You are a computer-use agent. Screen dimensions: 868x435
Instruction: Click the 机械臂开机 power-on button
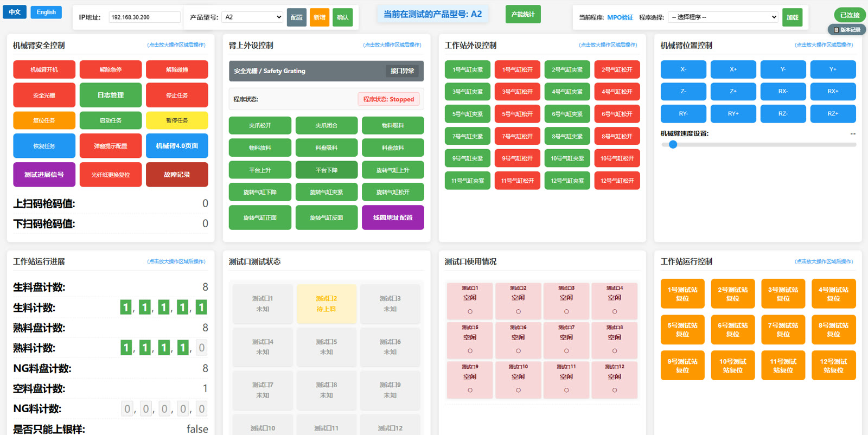click(44, 69)
